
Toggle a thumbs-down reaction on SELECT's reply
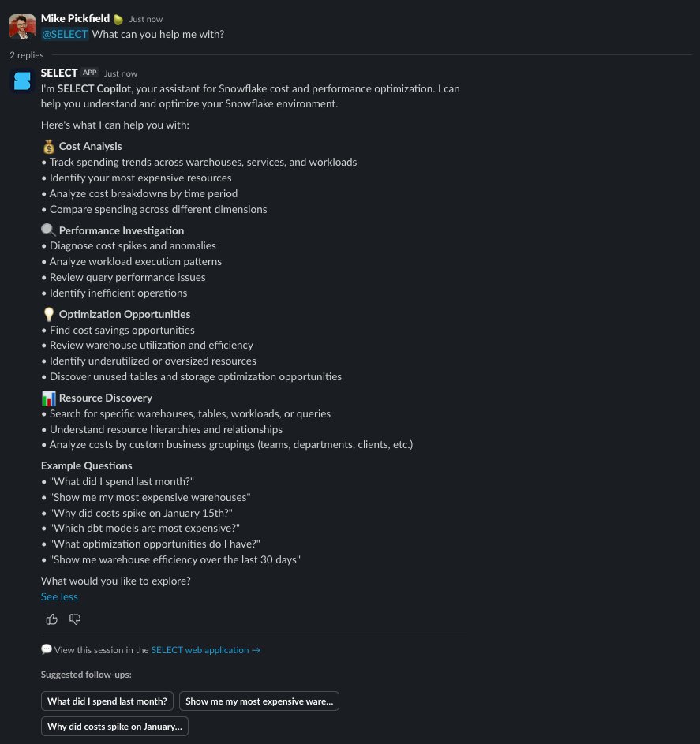(x=75, y=619)
